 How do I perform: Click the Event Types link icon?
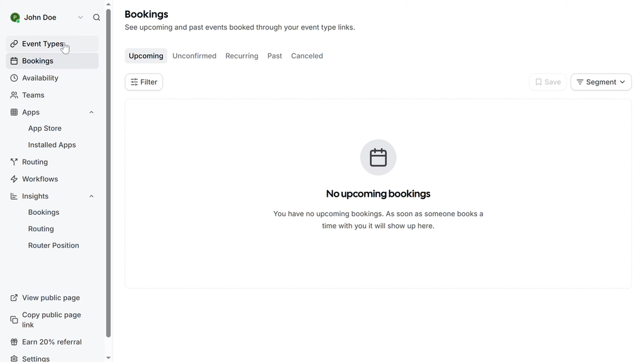click(x=14, y=44)
